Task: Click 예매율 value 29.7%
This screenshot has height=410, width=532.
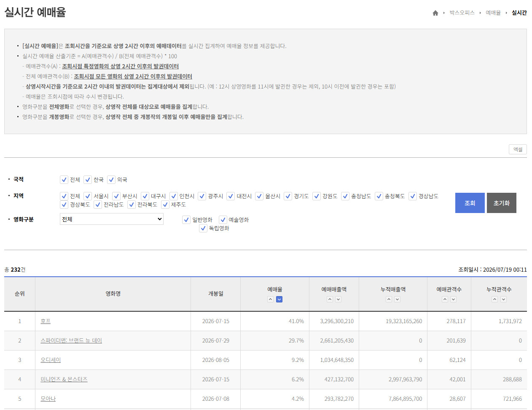Action: (x=296, y=341)
